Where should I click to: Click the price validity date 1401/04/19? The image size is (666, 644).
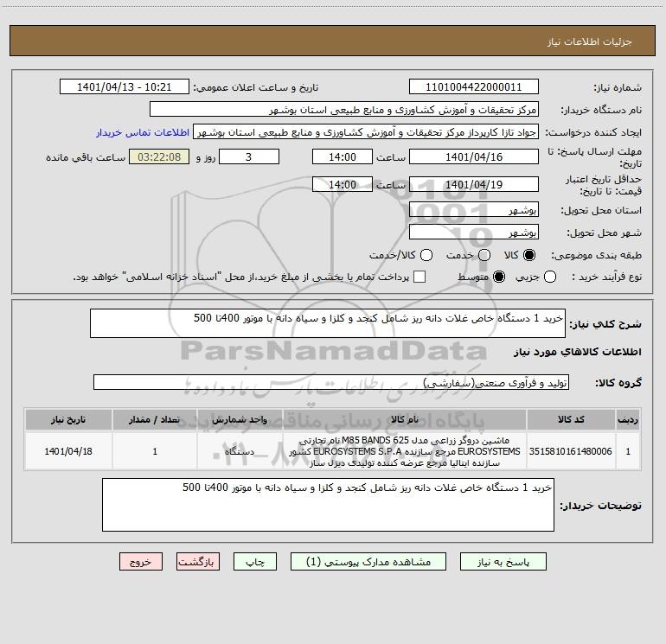474,184
